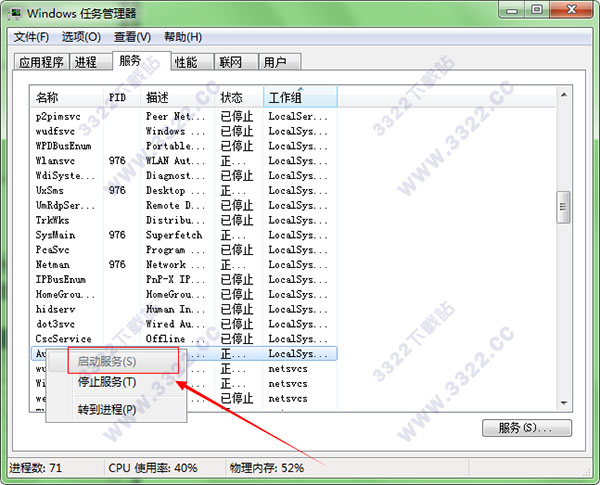Click the PnP-X IP... description cell
The width and height of the screenshot is (600, 485).
(175, 279)
